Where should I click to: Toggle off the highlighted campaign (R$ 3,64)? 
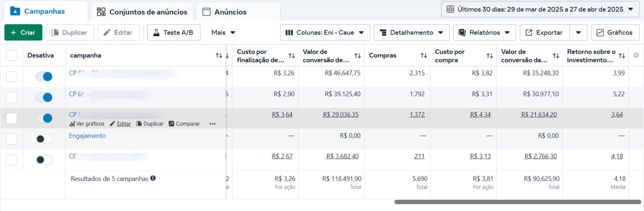44,118
